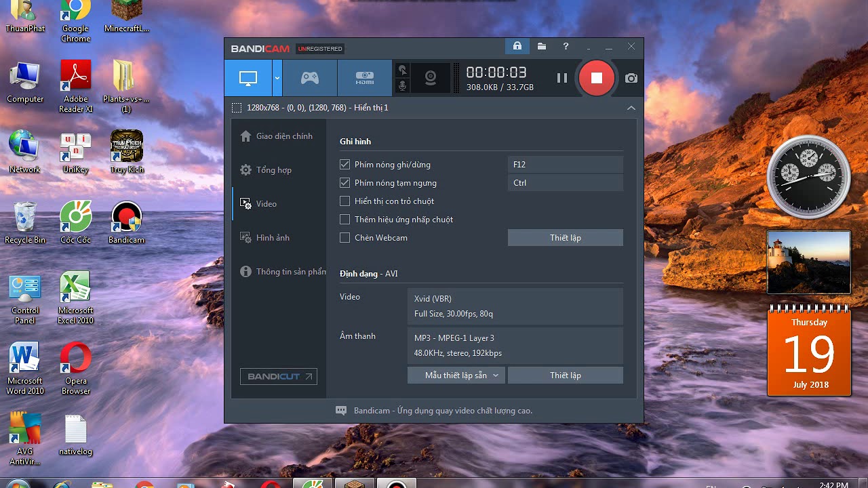The height and width of the screenshot is (488, 868).
Task: Toggle the mouse cursor overlay icon
Action: click(403, 70)
